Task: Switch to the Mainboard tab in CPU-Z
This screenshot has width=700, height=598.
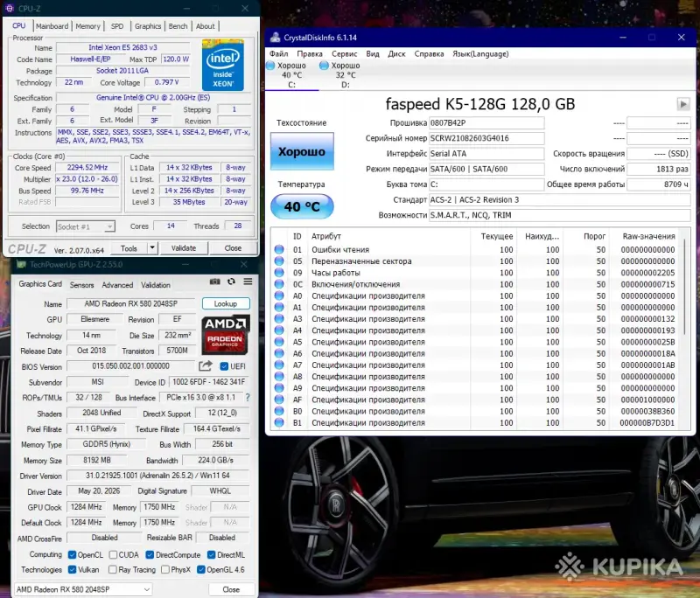Action: [x=52, y=26]
